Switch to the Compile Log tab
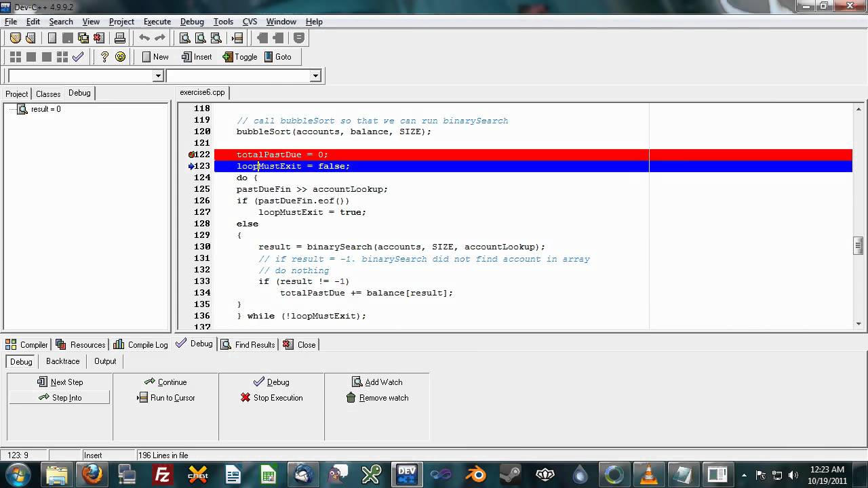868x488 pixels. click(140, 344)
